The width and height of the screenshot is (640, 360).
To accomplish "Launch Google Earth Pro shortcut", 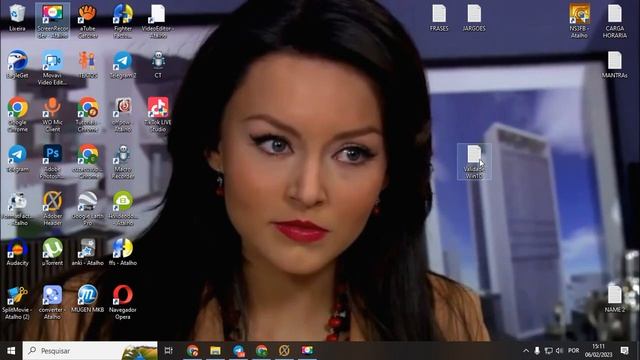I will tap(88, 209).
